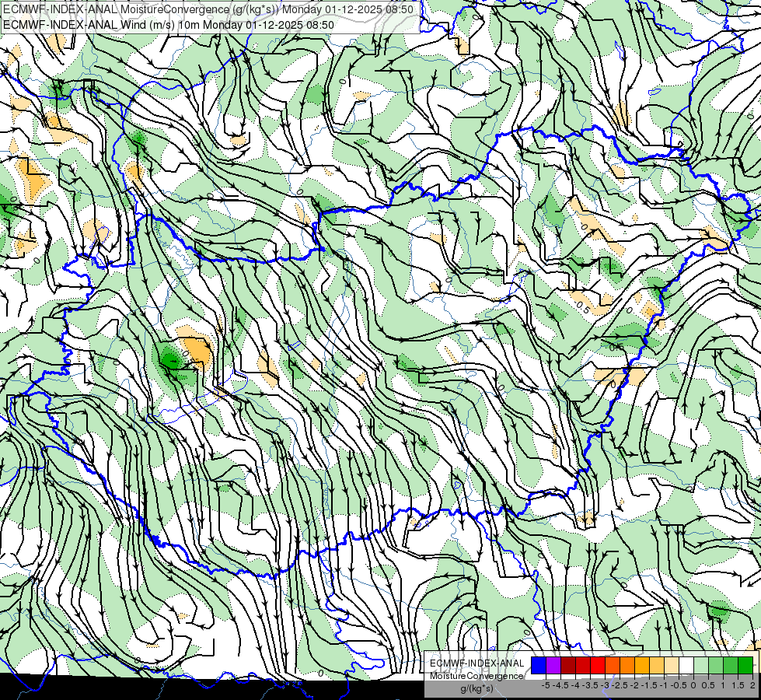This screenshot has height=700, width=761.
Task: Click the -4 tick label on the legend
Action: (x=575, y=685)
